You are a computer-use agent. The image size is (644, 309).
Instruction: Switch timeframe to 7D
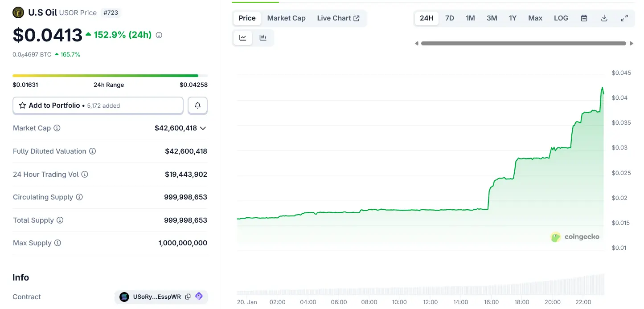pyautogui.click(x=449, y=18)
